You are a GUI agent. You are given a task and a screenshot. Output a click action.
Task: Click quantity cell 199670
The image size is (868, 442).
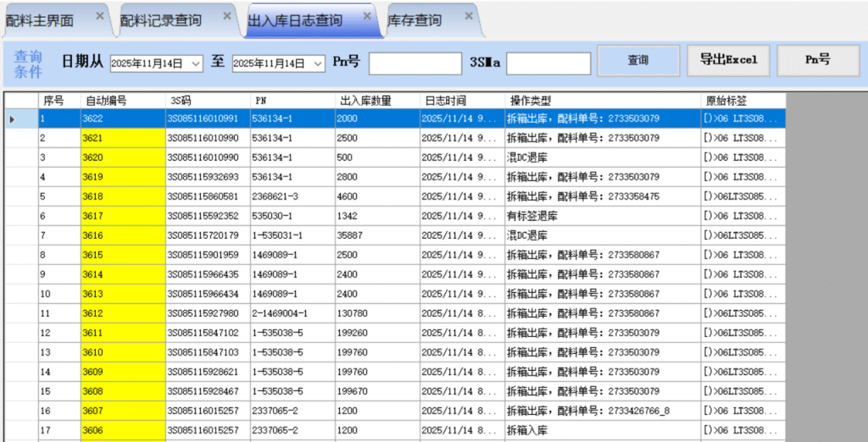(x=377, y=391)
